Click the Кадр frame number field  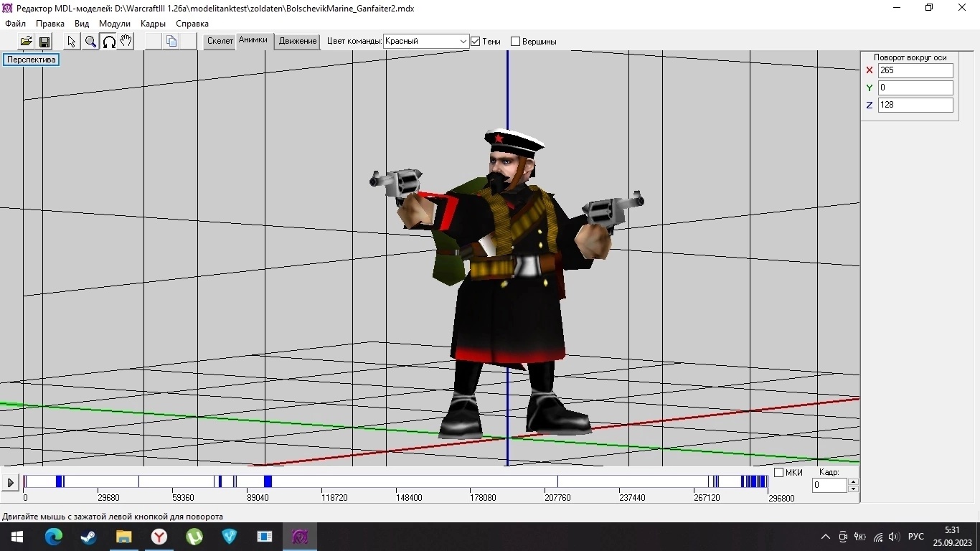(x=829, y=486)
